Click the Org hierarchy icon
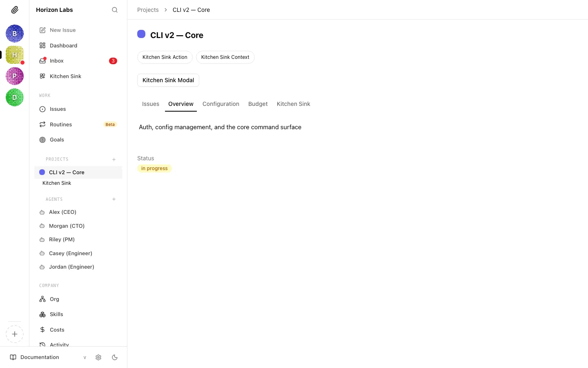The image size is (588, 368). click(x=42, y=299)
